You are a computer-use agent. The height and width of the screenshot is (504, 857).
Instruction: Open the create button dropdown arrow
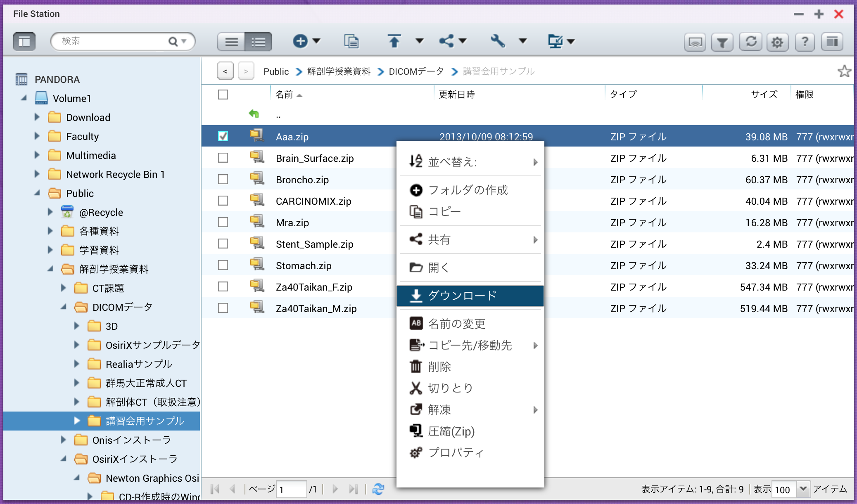316,41
